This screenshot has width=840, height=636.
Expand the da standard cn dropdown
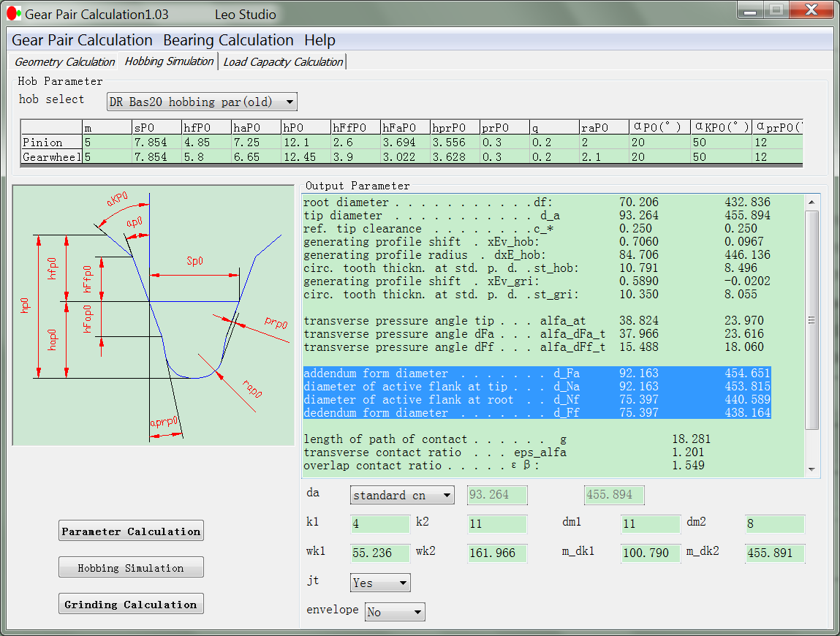click(402, 495)
